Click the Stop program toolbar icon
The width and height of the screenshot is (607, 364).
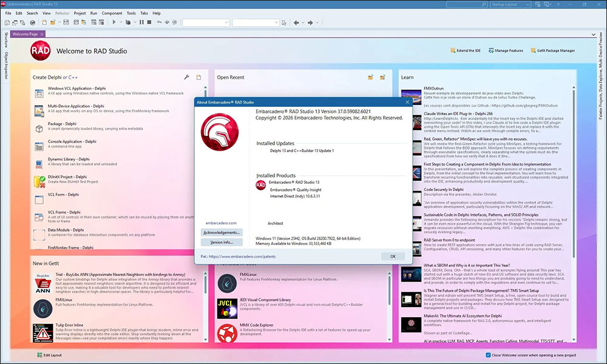click(x=149, y=22)
